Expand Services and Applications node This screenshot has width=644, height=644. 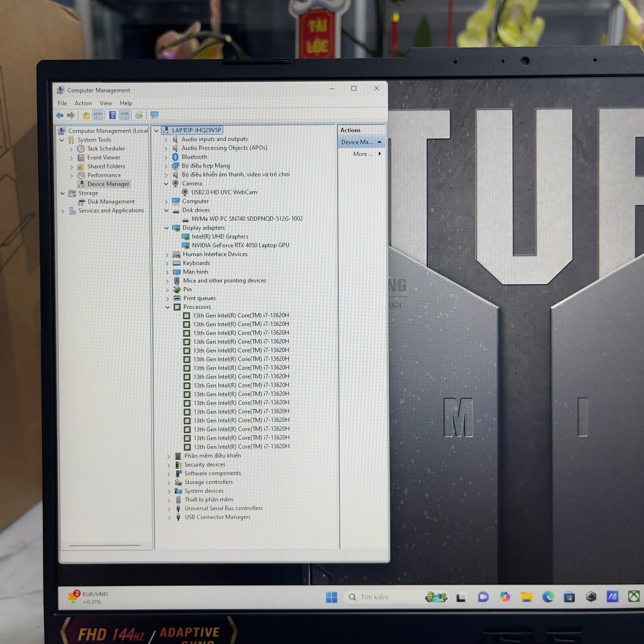point(63,211)
